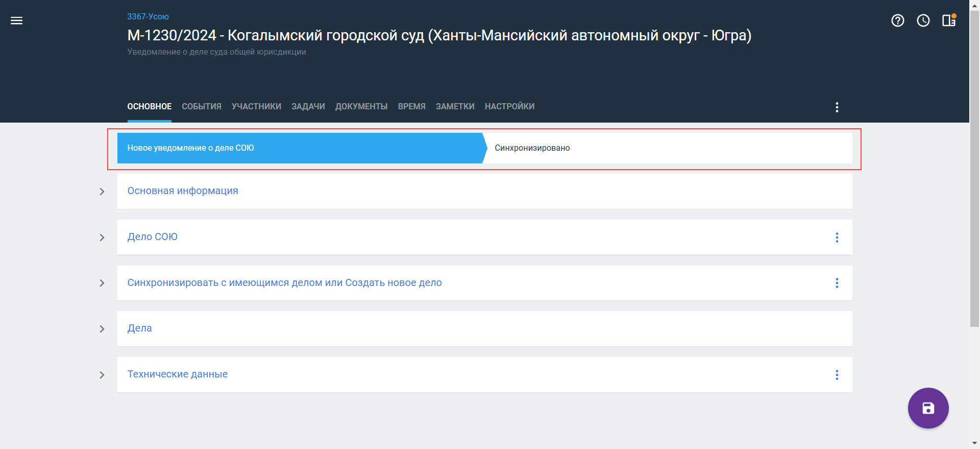Open the ДОКУМЕНТЫ tab
This screenshot has height=449, width=980.
tap(361, 106)
